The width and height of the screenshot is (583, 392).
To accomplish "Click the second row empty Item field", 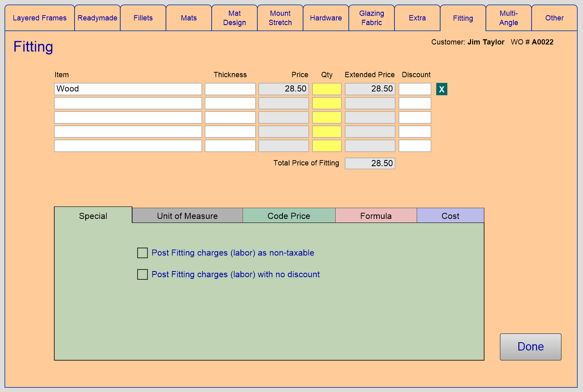I will (128, 103).
